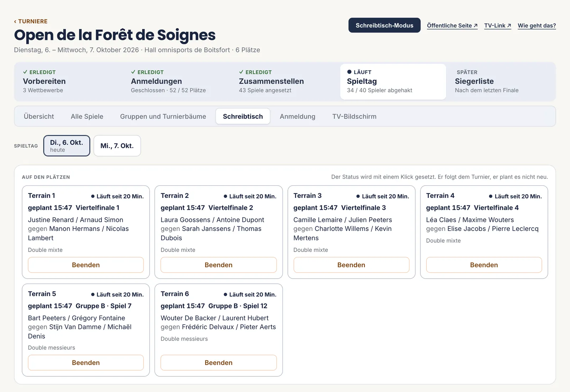Screen dimensions: 570x392
Task: Switch to the Anmeldung tab
Action: (297, 117)
